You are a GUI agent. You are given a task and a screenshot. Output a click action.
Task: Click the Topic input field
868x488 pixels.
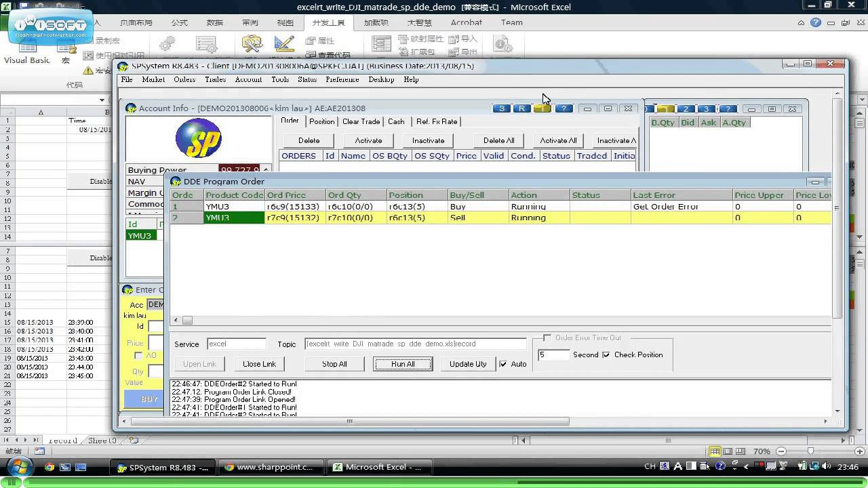click(415, 344)
